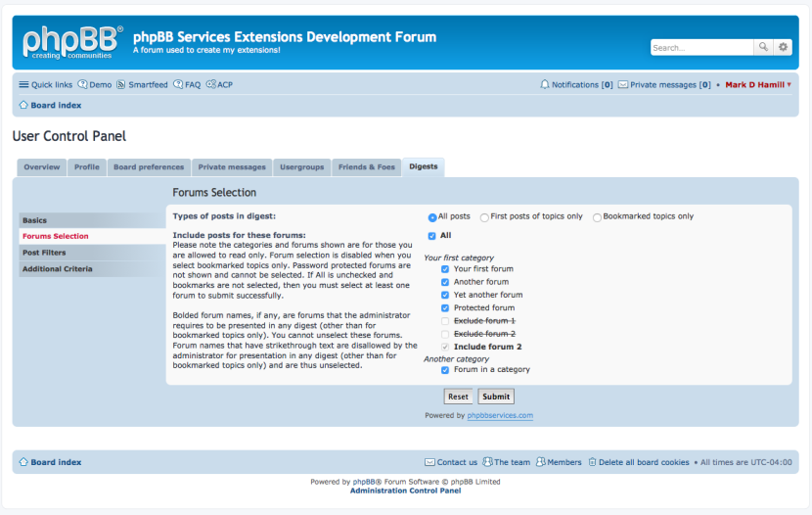Open advanced search gear icon
812x515 pixels.
point(783,47)
